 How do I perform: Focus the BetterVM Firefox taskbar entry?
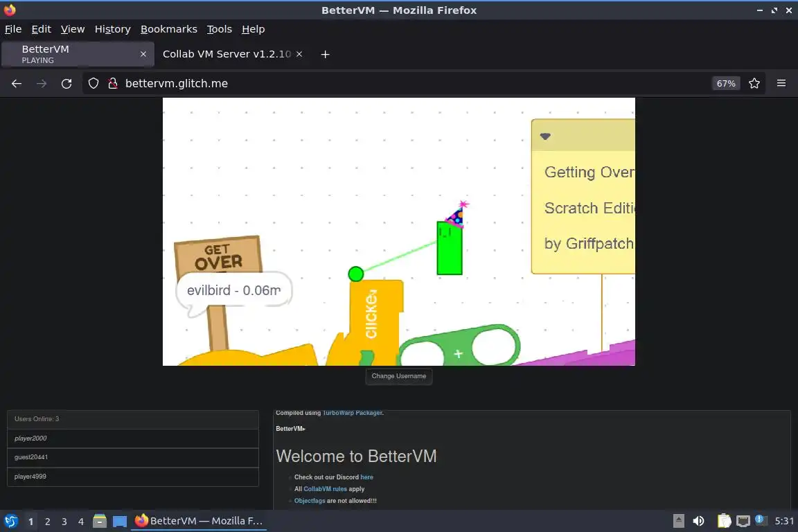[x=199, y=521]
